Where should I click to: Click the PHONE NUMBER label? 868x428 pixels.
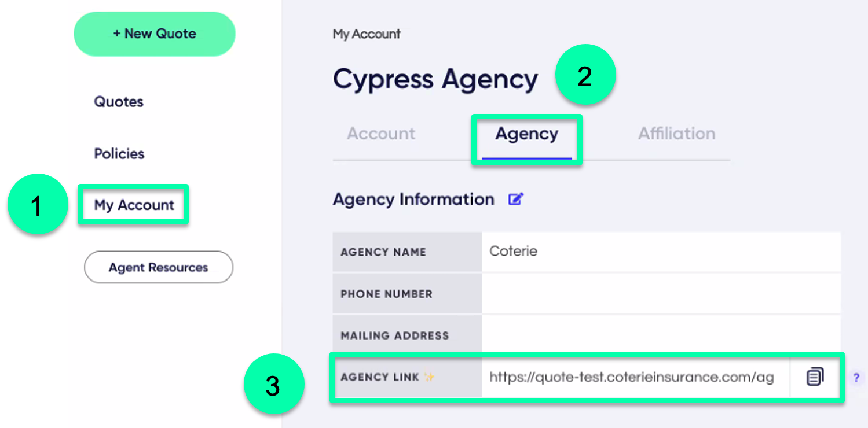coord(386,294)
